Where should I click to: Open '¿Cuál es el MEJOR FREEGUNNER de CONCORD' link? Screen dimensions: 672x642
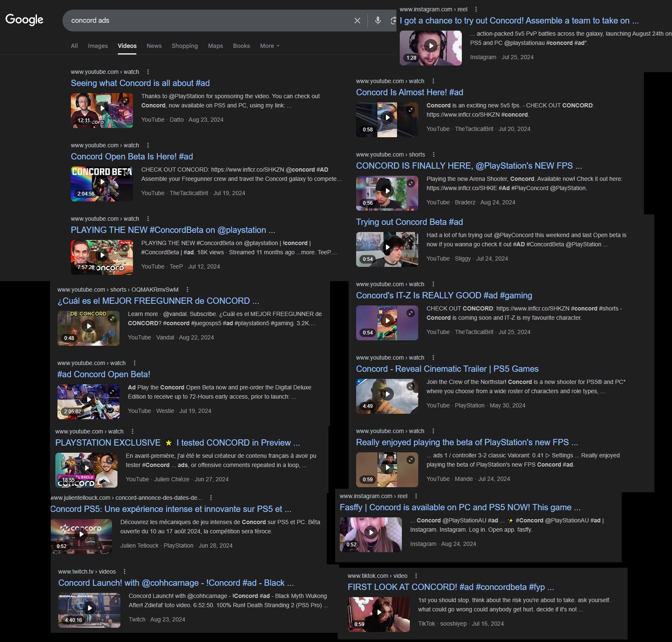pos(158,301)
